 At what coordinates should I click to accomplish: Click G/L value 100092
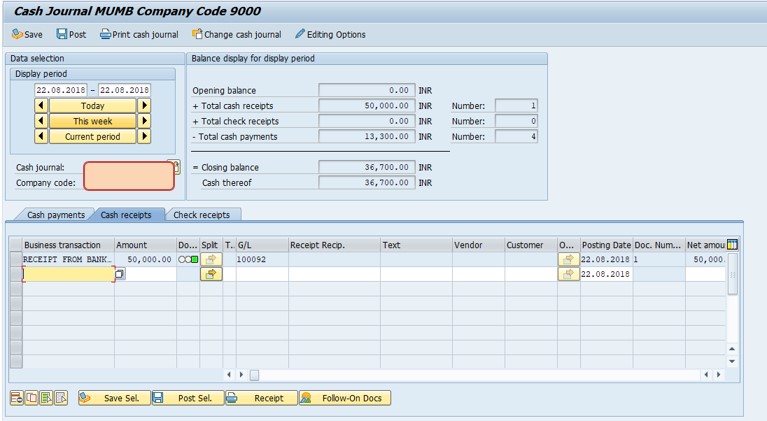[x=251, y=259]
